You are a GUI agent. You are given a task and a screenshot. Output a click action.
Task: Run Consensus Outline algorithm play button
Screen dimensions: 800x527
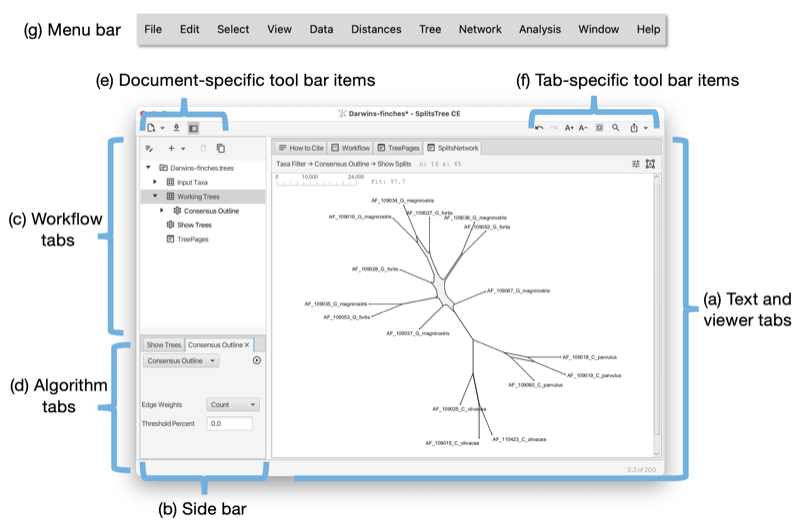click(x=257, y=360)
